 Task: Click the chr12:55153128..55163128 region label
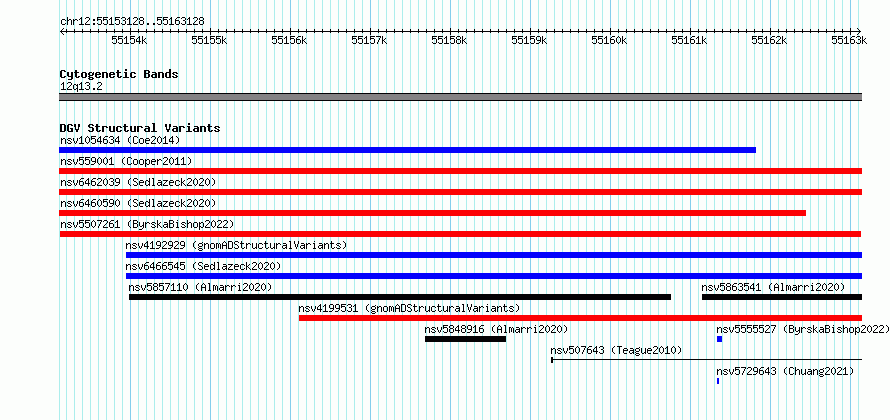tap(132, 22)
